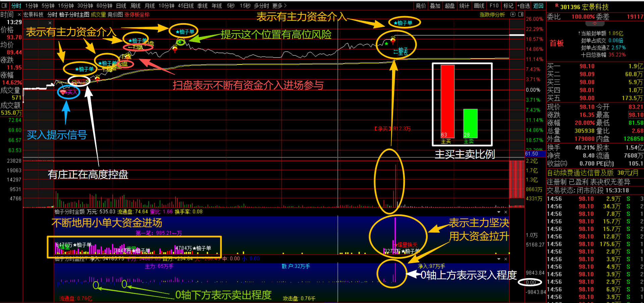Open the 超盘 toolbar function
The image size is (644, 303).
(x=449, y=6)
